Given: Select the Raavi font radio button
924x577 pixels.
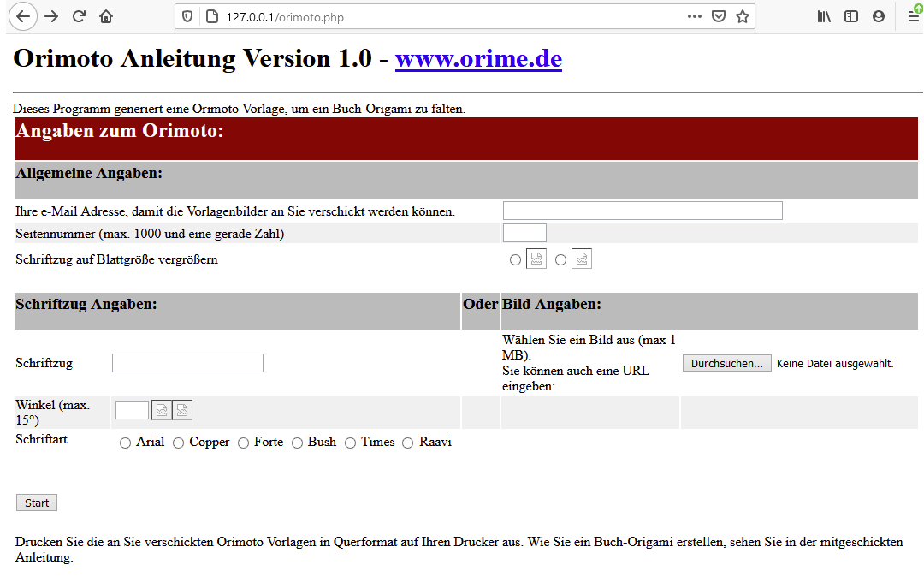Looking at the screenshot, I should (x=408, y=443).
